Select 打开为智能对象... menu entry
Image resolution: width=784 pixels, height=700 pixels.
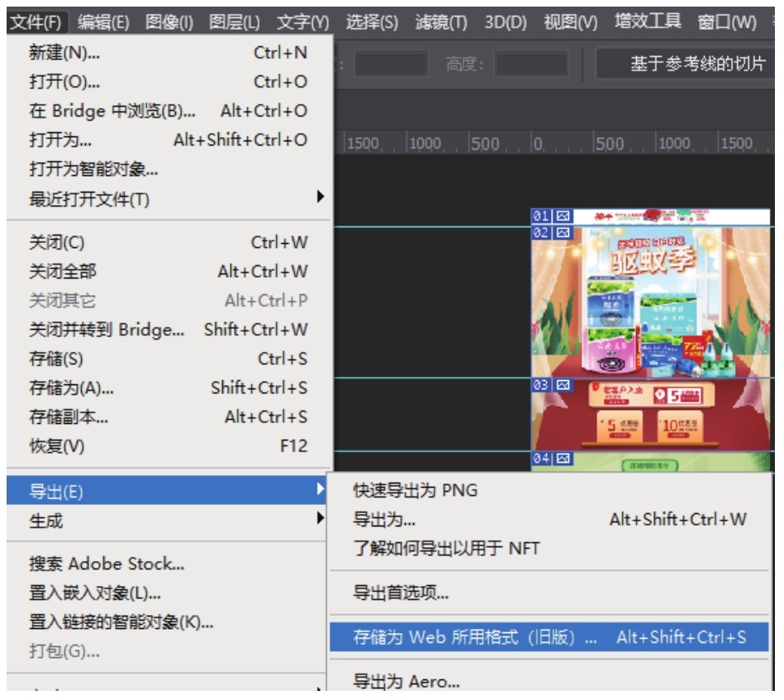coord(169,169)
